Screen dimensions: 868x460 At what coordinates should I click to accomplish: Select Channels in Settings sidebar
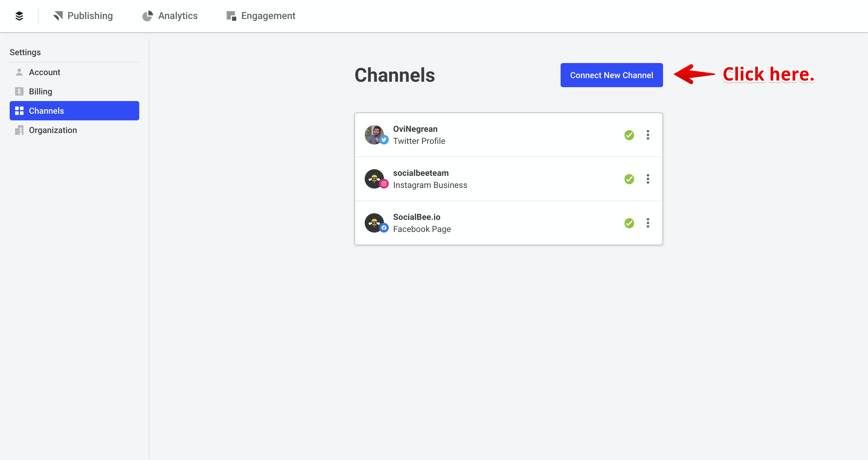[74, 111]
